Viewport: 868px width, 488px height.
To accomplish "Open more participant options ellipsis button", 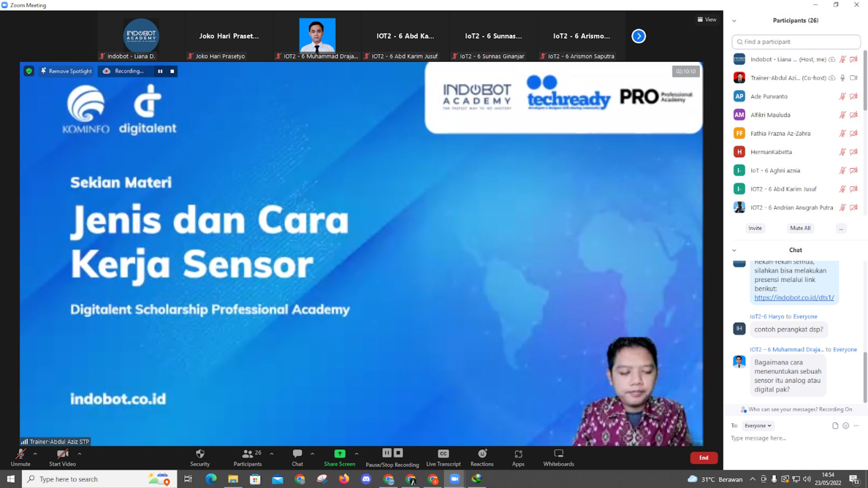I will click(x=841, y=228).
